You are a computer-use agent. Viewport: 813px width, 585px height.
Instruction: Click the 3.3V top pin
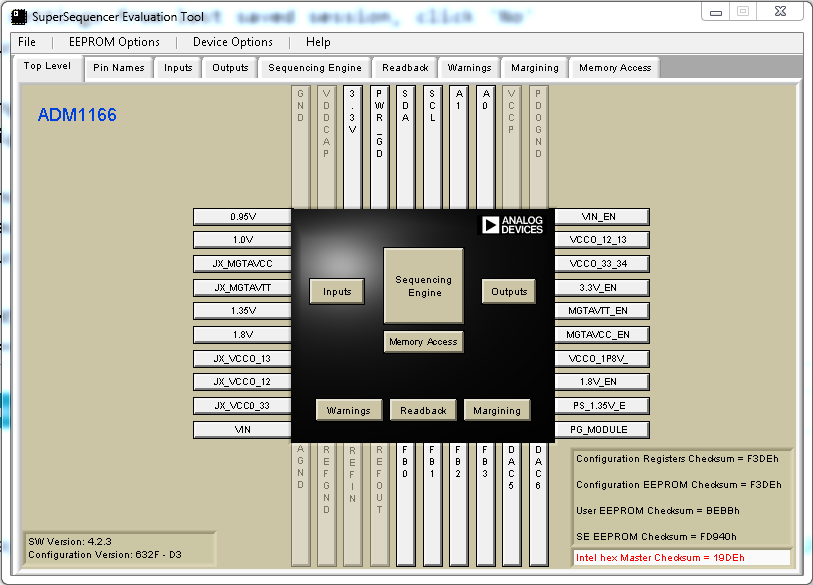(x=353, y=147)
